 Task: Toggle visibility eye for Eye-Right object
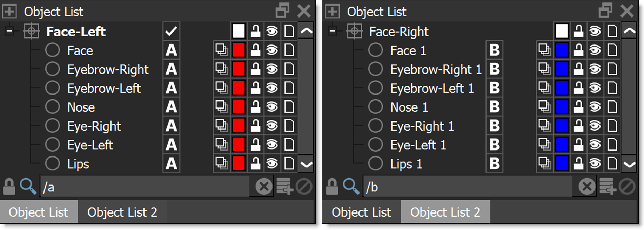pyautogui.click(x=272, y=126)
